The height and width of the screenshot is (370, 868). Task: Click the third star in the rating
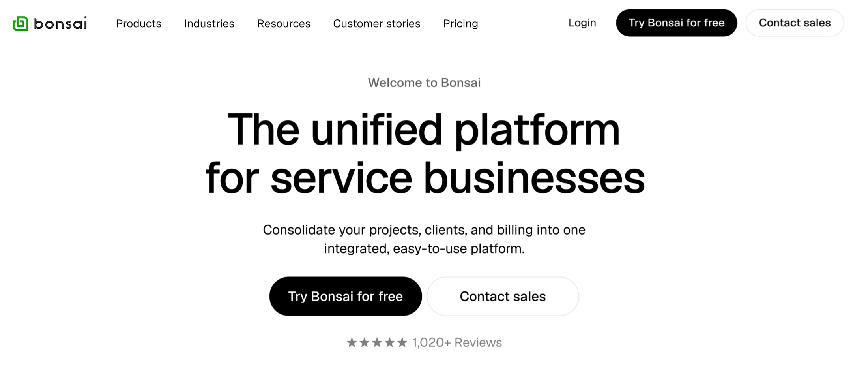[377, 342]
